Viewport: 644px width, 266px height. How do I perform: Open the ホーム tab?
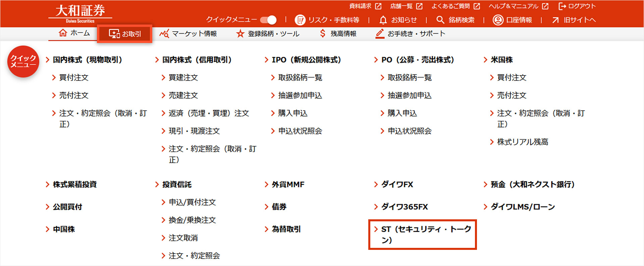[74, 33]
